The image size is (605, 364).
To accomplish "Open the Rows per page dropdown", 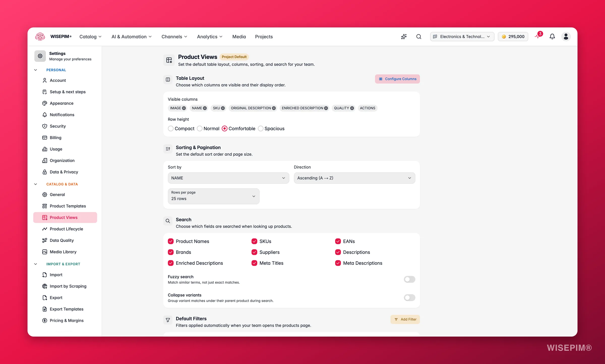I will click(214, 196).
